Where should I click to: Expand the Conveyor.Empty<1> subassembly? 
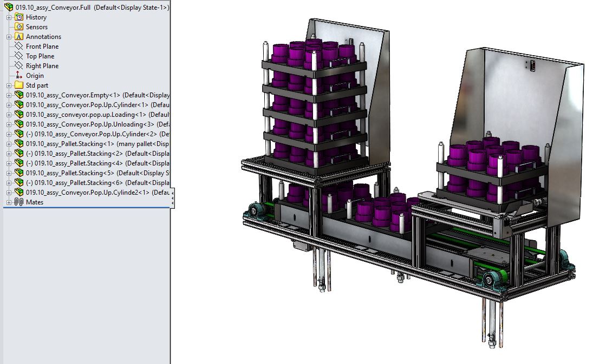(9, 95)
